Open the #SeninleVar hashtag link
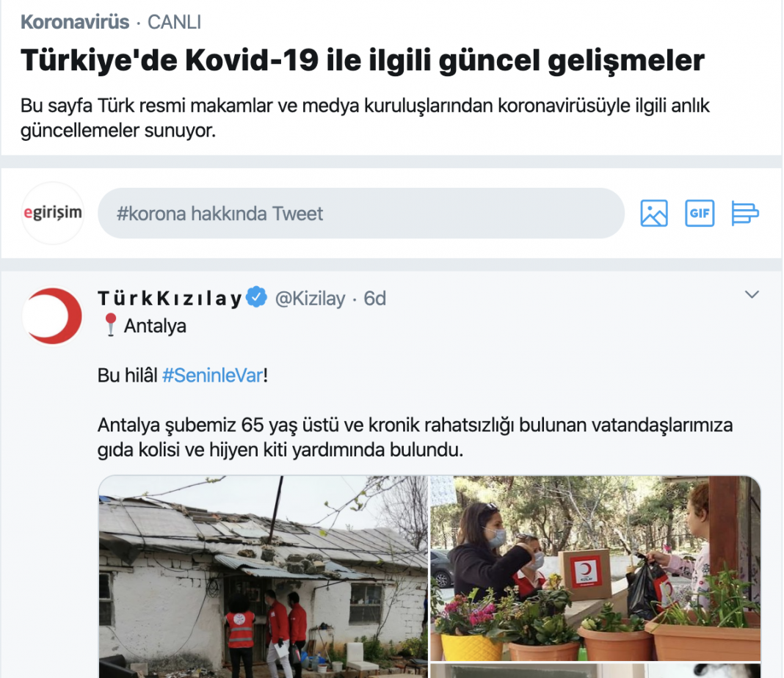 [x=212, y=375]
